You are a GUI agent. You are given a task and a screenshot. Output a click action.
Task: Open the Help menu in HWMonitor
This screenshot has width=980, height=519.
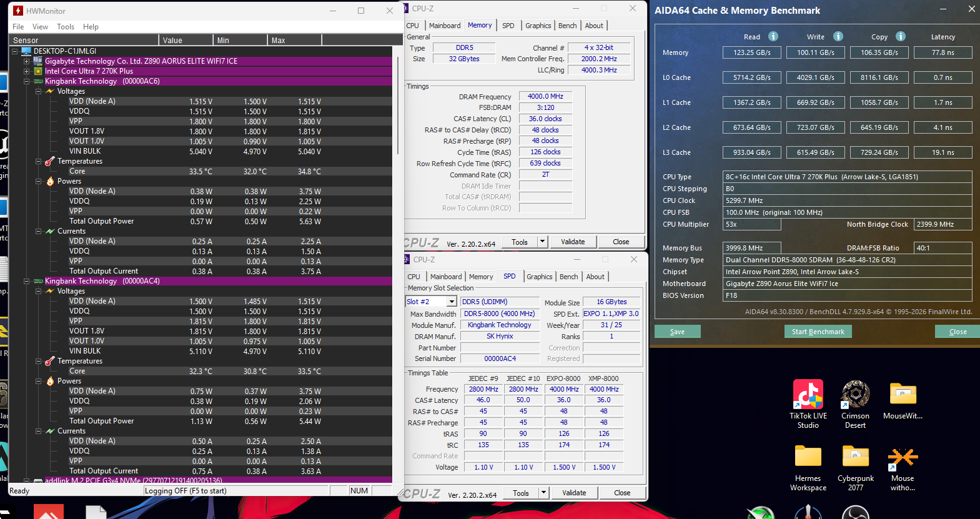pos(91,27)
